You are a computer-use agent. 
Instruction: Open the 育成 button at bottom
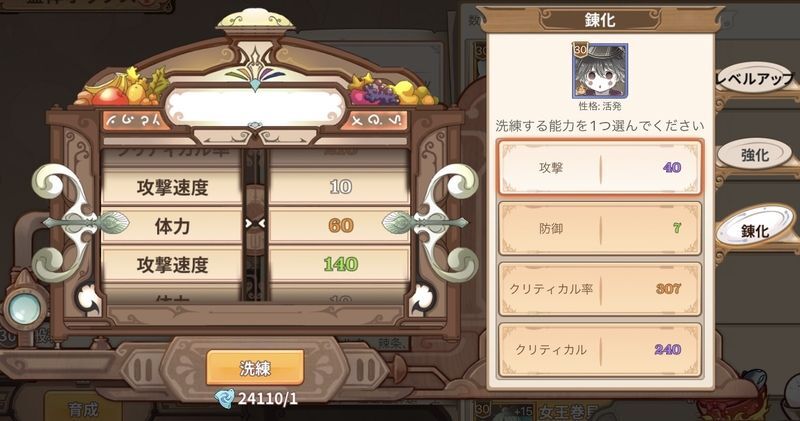pyautogui.click(x=83, y=408)
